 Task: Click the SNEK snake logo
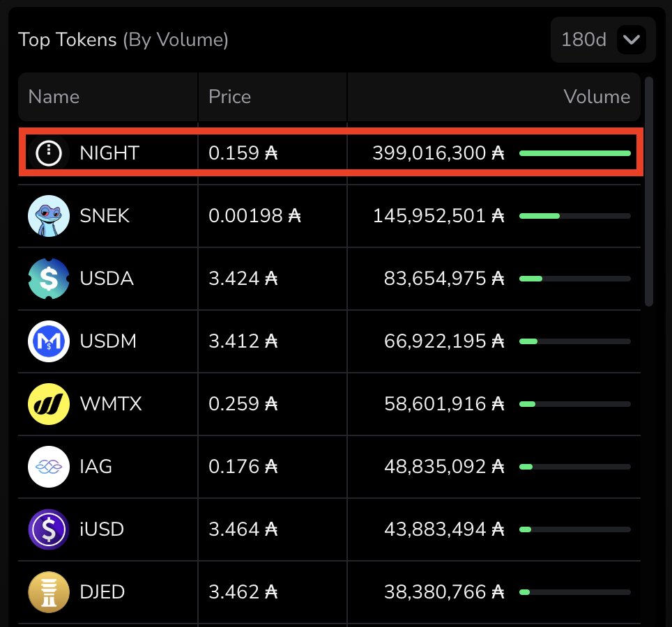49,216
